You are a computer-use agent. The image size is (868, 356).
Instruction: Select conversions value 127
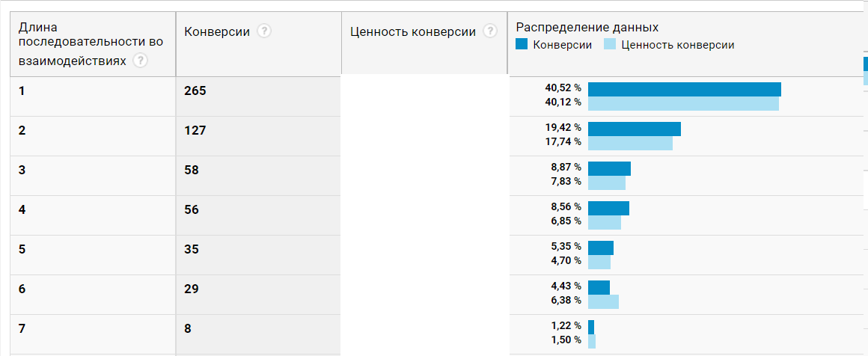click(x=195, y=130)
